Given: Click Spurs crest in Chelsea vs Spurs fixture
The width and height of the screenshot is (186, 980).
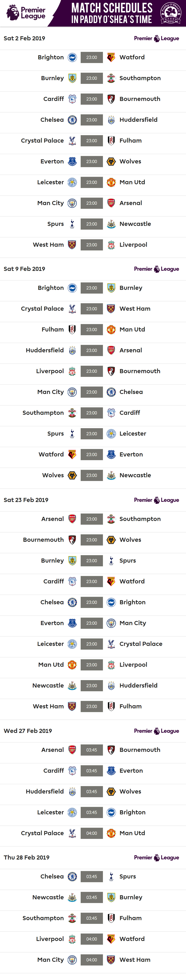Looking at the screenshot, I should pos(111,876).
